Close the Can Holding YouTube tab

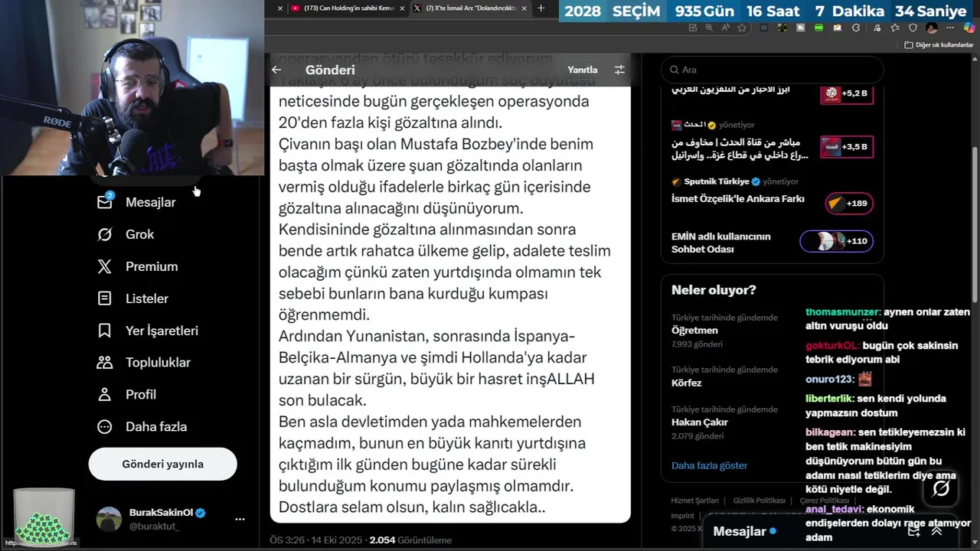[402, 8]
